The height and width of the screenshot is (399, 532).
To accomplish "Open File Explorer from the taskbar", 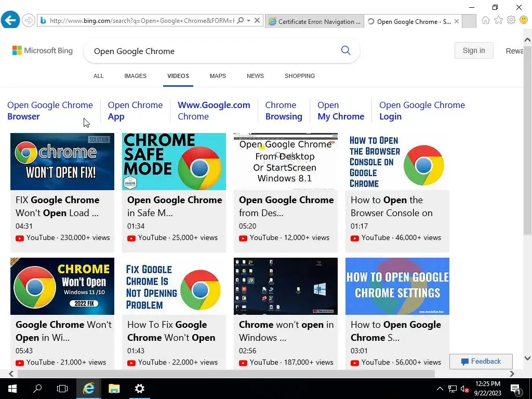I will pyautogui.click(x=114, y=389).
